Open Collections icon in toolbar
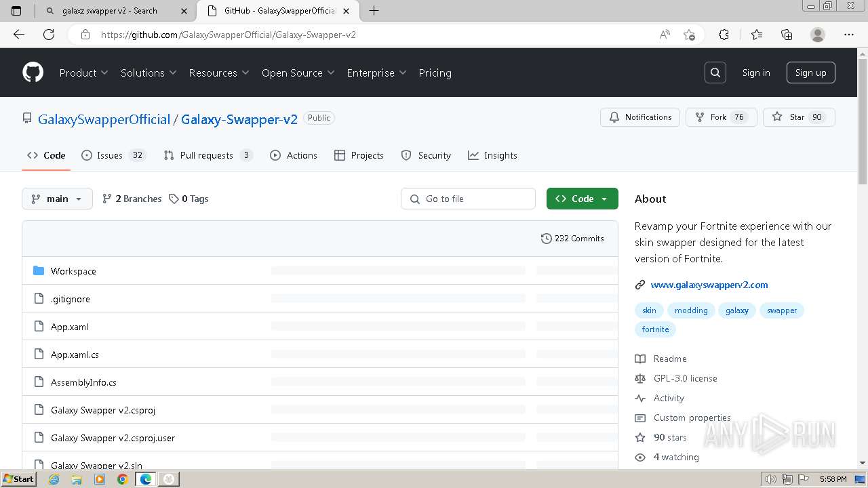868x488 pixels. click(787, 35)
